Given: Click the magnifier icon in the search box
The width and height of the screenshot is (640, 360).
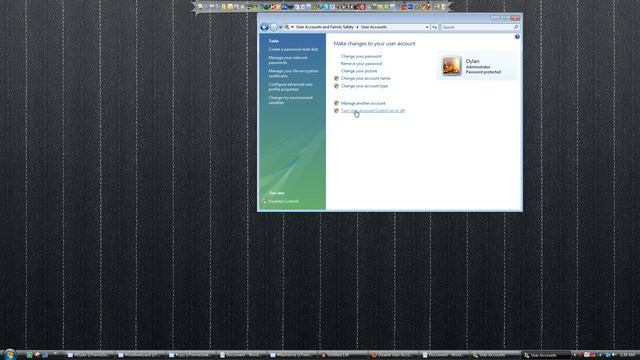Looking at the screenshot, I should (x=516, y=27).
